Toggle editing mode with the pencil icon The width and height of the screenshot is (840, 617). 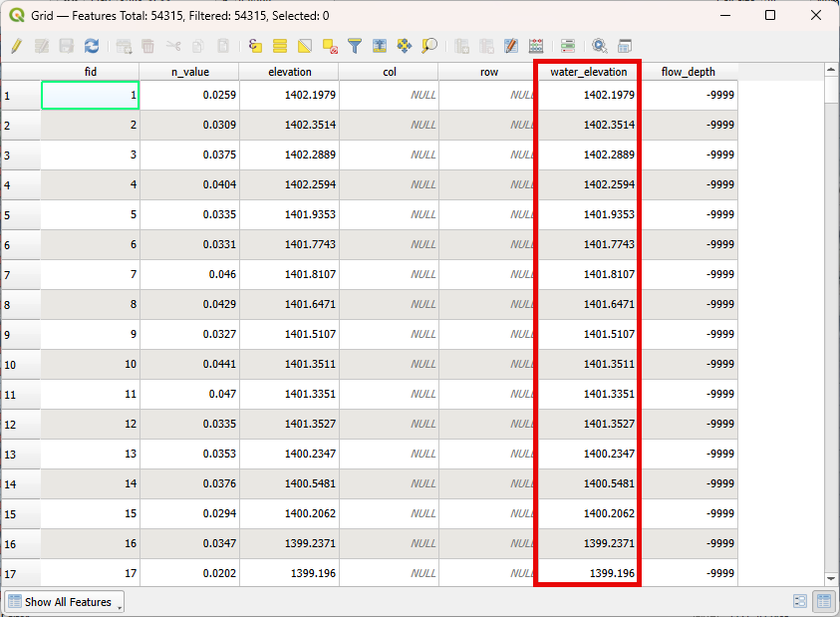coord(17,46)
